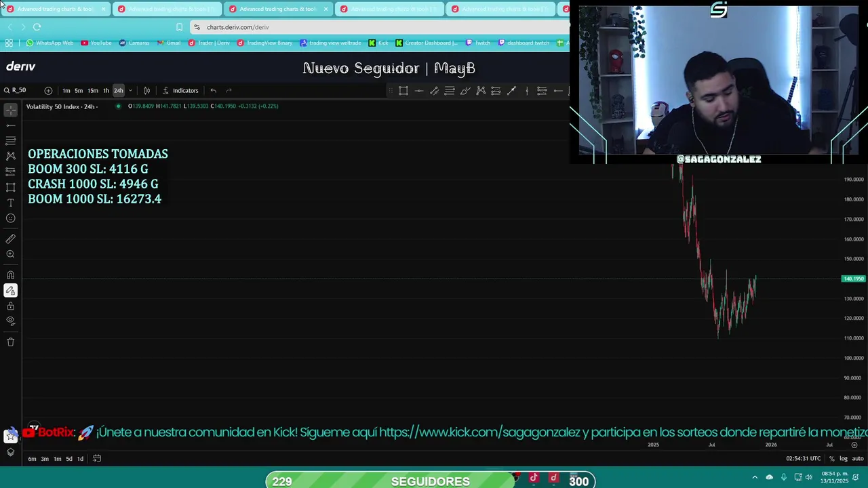The width and height of the screenshot is (868, 488).
Task: Toggle auto scale mode
Action: (857, 459)
